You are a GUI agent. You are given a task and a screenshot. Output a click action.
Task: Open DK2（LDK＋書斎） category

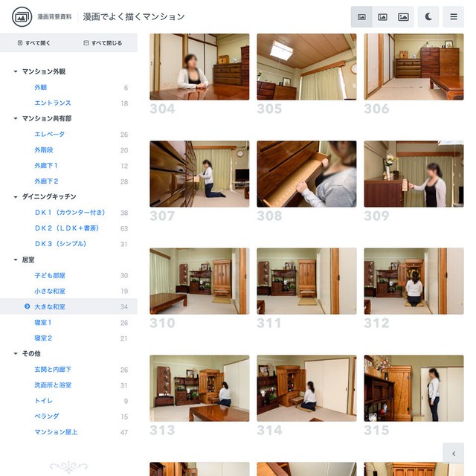[67, 228]
